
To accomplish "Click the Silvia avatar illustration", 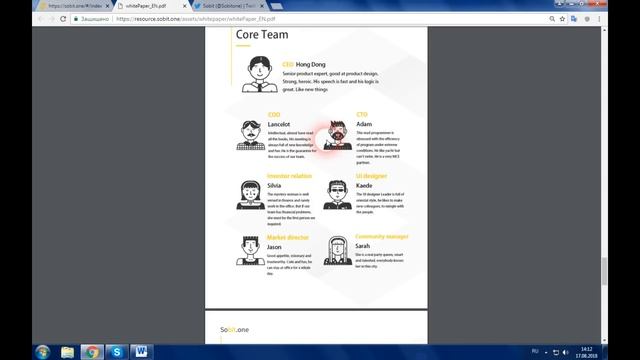I will coord(250,195).
